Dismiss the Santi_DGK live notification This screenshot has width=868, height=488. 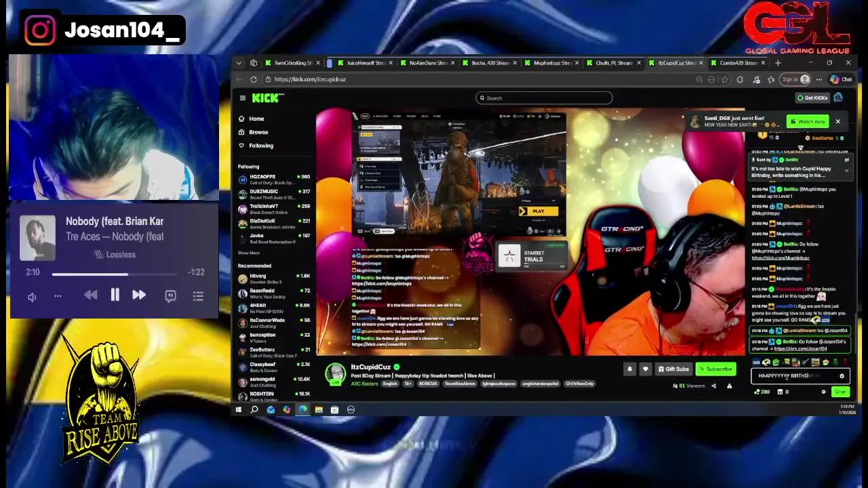click(837, 121)
